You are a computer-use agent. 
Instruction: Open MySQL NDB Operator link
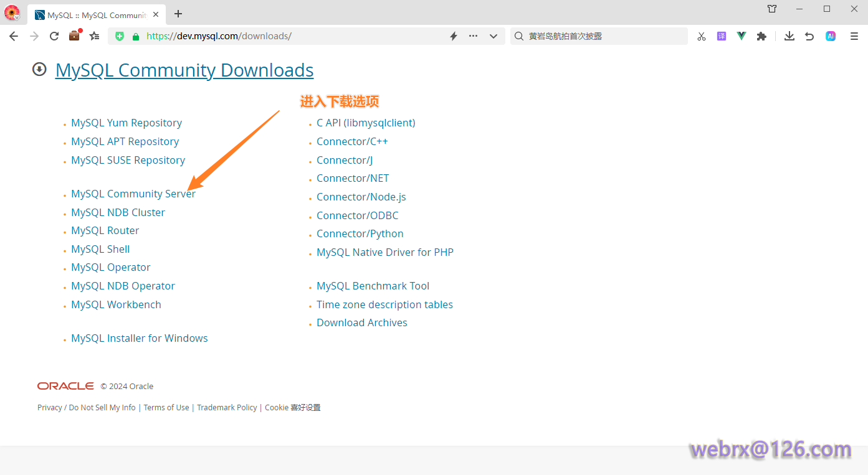[123, 286]
